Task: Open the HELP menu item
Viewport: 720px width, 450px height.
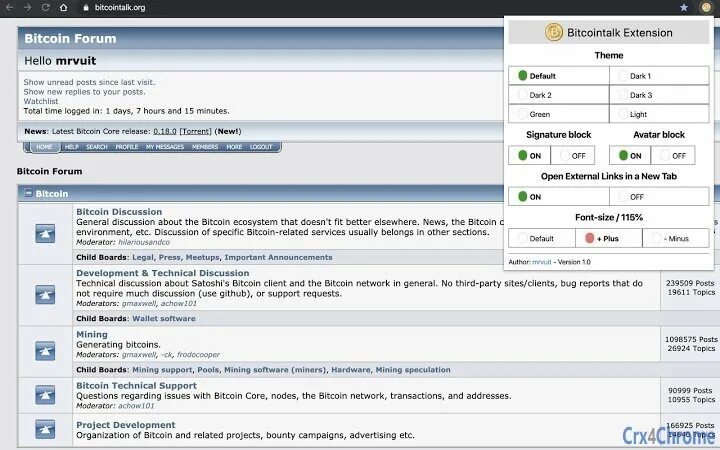Action: click(x=72, y=147)
